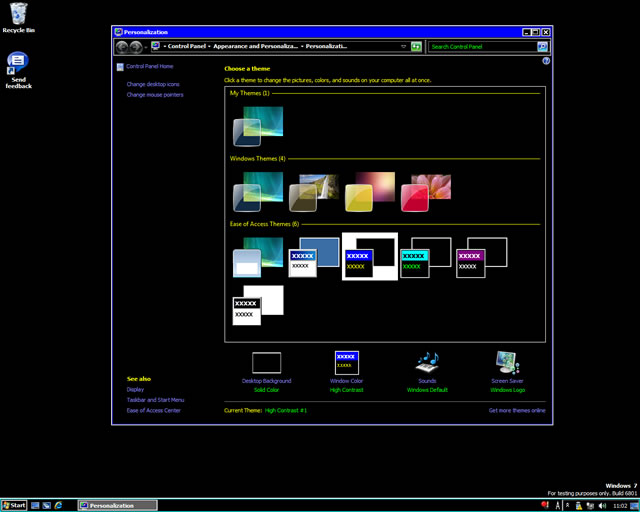The image size is (640, 512).
Task: Click the Switch windows quick launch icon
Action: click(x=47, y=505)
